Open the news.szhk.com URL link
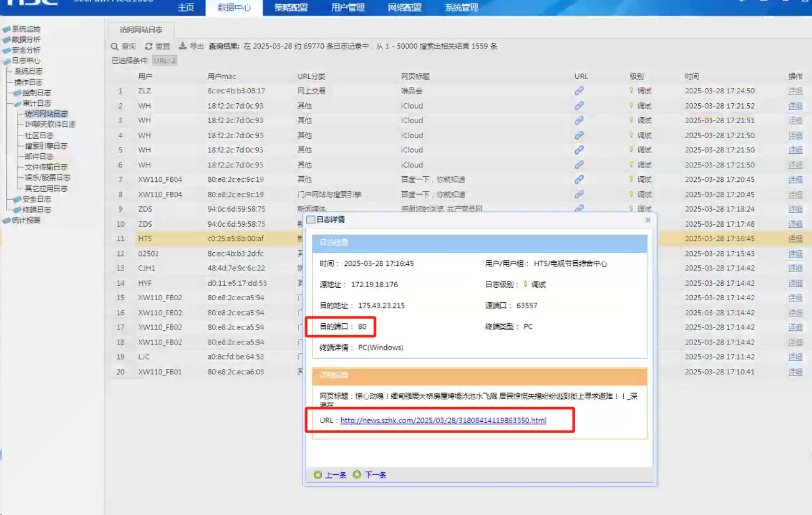The image size is (812, 515). click(x=443, y=421)
